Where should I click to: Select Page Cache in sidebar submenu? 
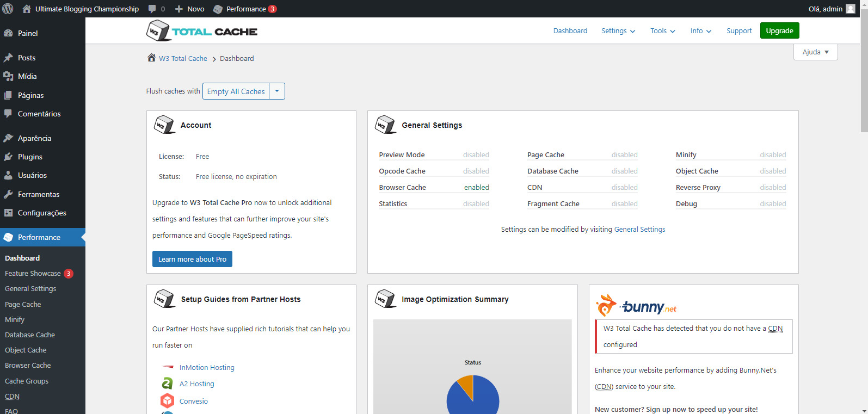[x=23, y=305]
